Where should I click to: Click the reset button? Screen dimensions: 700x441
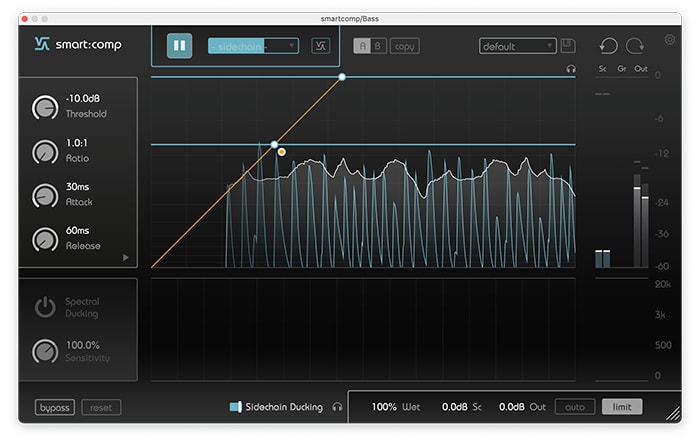[101, 408]
